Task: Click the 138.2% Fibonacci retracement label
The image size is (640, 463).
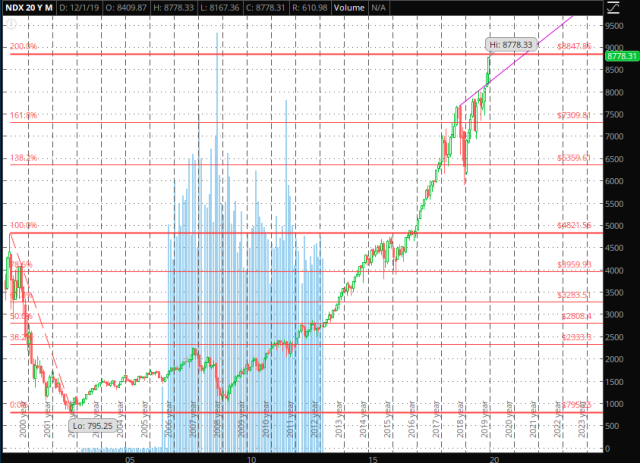Action: [x=23, y=158]
